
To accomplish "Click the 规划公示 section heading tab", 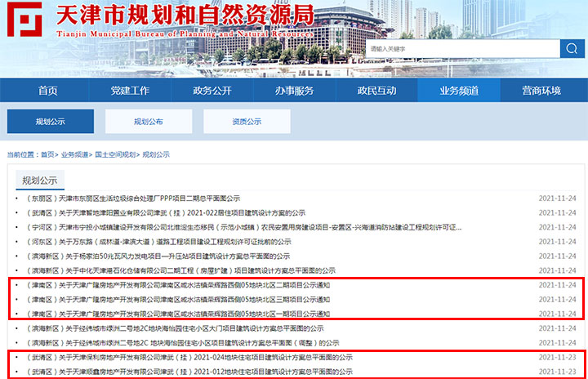I will 40,181.
